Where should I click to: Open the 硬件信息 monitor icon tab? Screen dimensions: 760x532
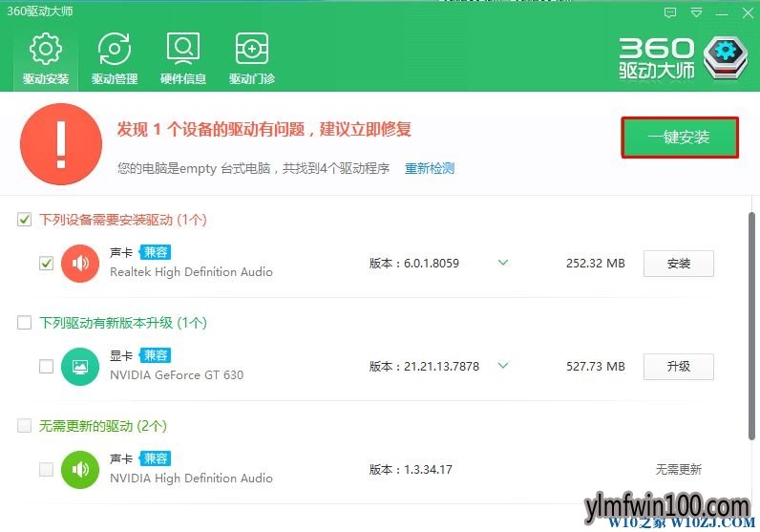pos(183,58)
